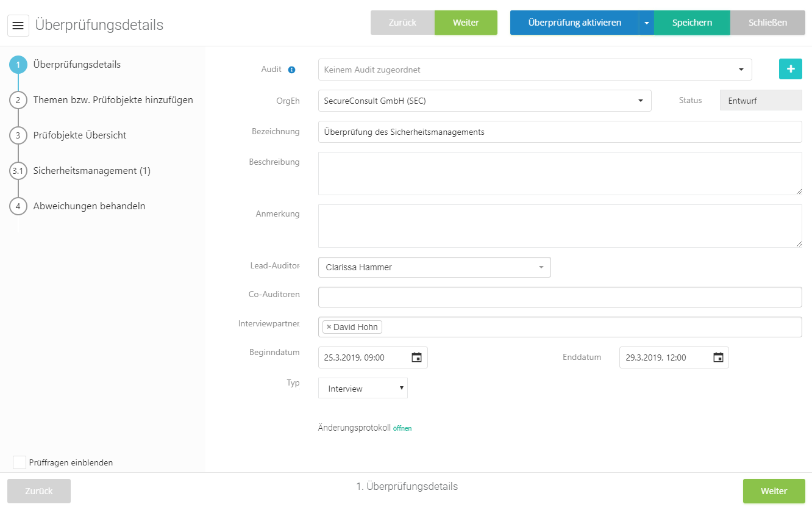
Task: Enable Prüffragen einblenden checkbox
Action: 20,462
